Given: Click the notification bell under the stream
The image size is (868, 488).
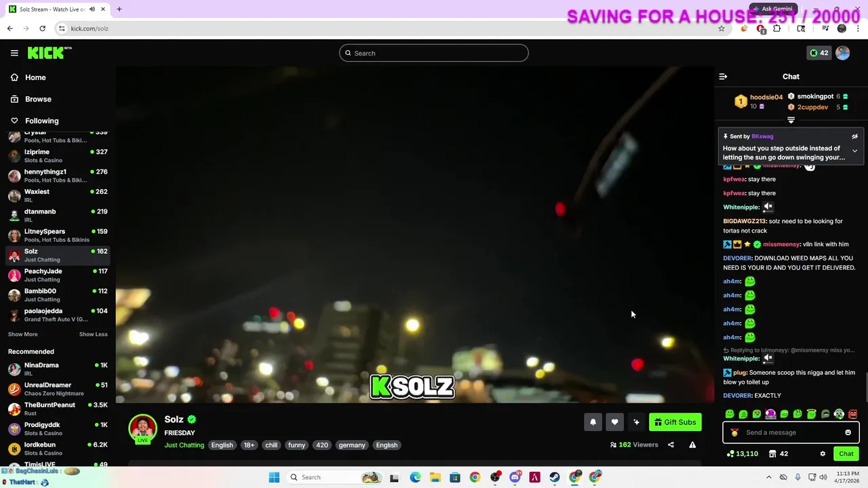Looking at the screenshot, I should [x=593, y=422].
